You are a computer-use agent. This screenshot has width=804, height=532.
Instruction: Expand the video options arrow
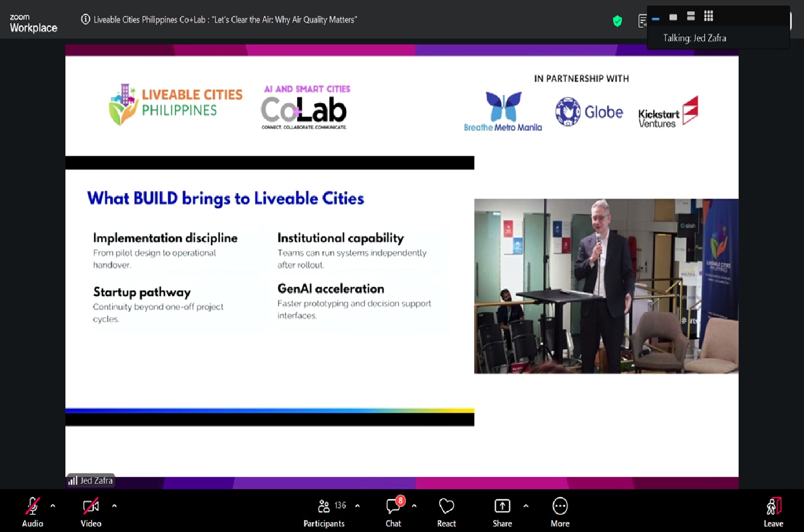point(114,506)
